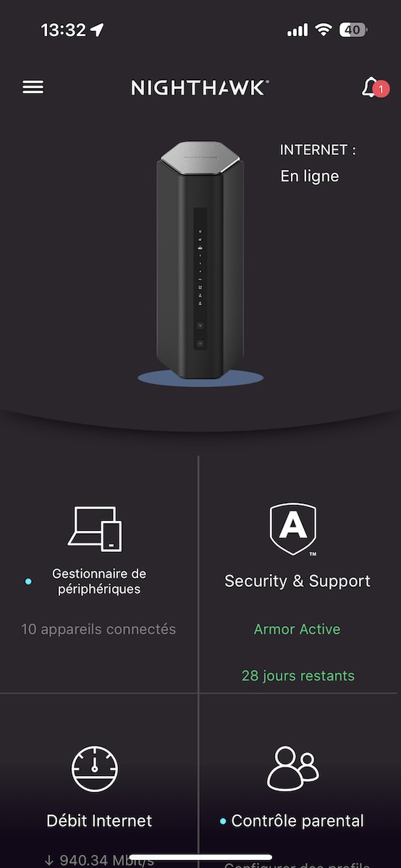Tap the En ligne internet status
The image size is (401, 868).
pos(310,176)
